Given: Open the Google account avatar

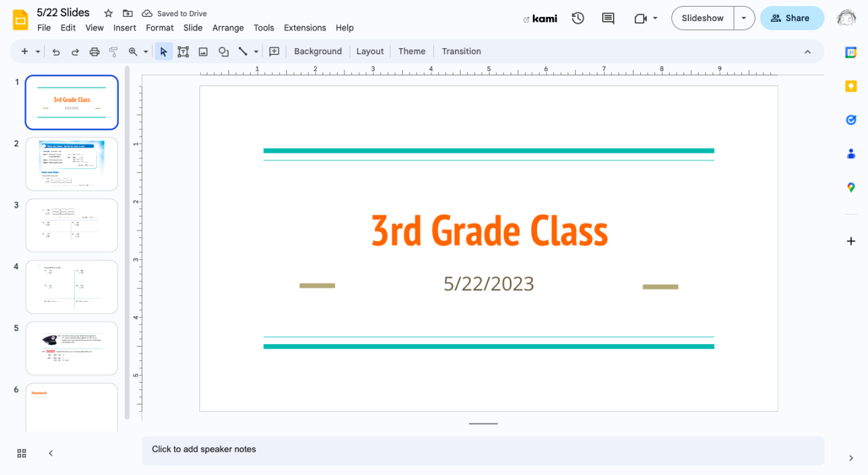Looking at the screenshot, I should pos(846,18).
